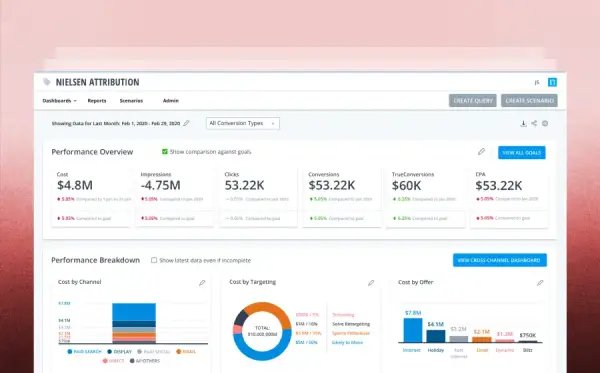Toggle the Direct legend entry
Viewport: 600px width, 373px height.
[x=113, y=361]
